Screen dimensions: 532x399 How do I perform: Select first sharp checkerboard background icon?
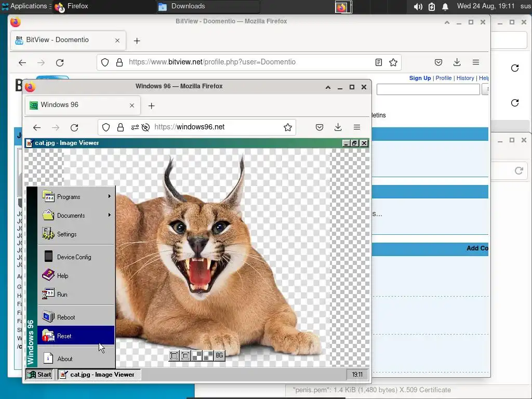[x=197, y=355]
